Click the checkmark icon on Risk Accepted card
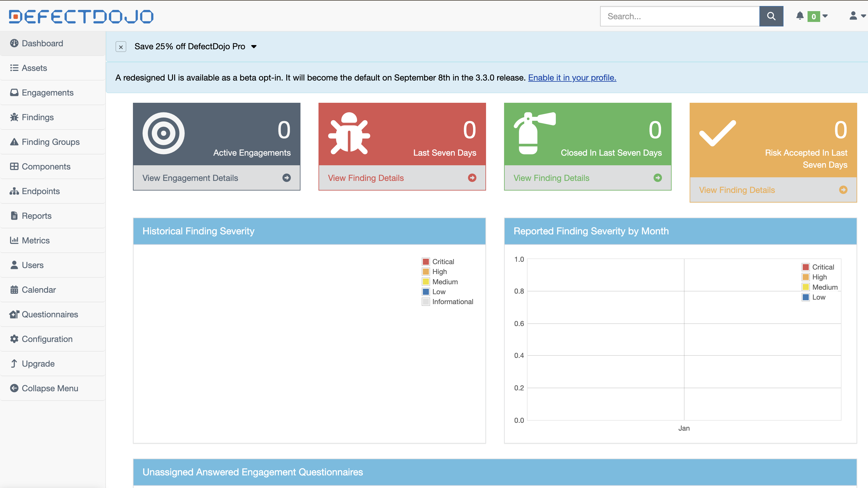 (x=718, y=133)
